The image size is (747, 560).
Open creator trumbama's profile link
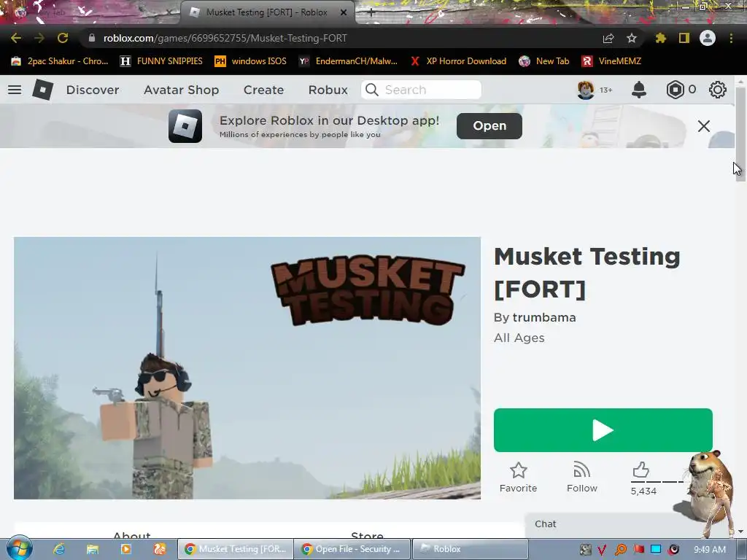click(x=544, y=318)
